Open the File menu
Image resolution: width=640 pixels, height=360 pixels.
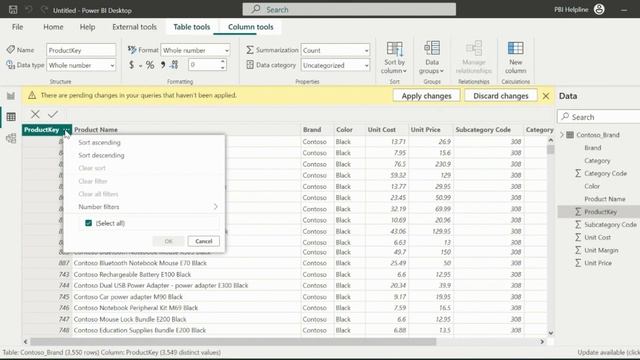click(18, 27)
